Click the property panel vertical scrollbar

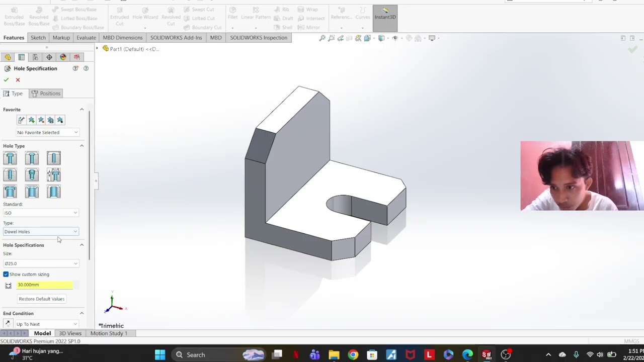point(90,186)
